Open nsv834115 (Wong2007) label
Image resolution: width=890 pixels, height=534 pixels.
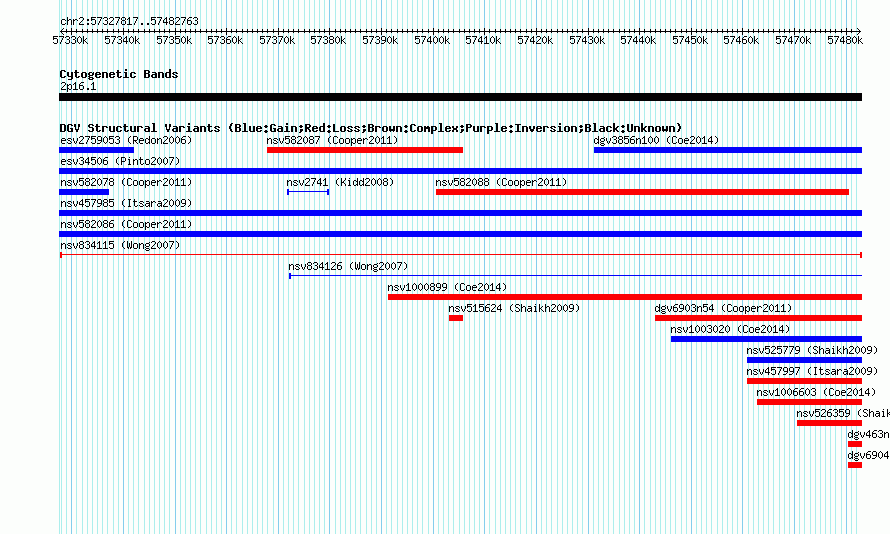point(120,245)
